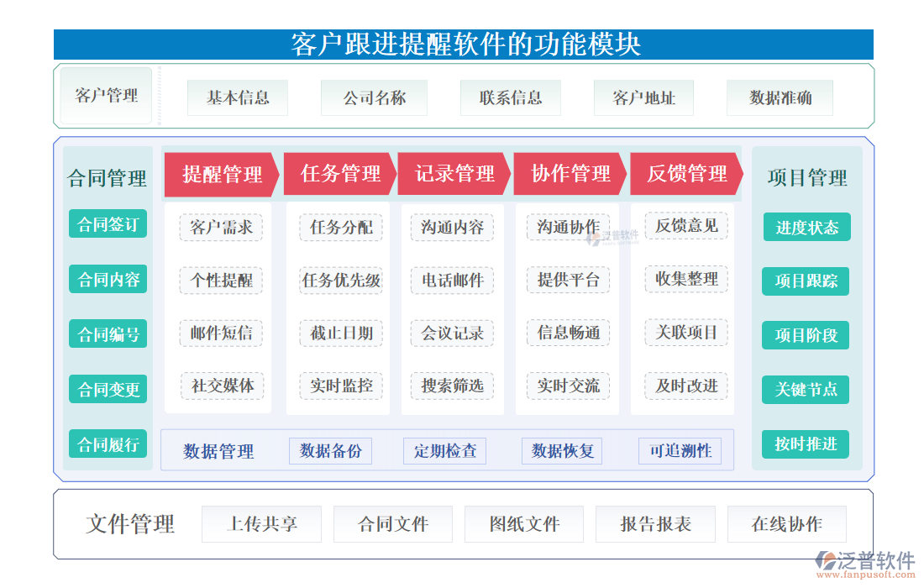924x588 pixels.
Task: Toggle the 数据备份 option
Action: pyautogui.click(x=331, y=450)
